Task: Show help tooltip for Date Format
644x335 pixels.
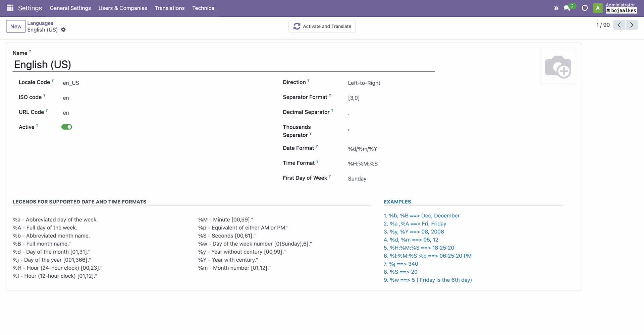Action: 317,146
